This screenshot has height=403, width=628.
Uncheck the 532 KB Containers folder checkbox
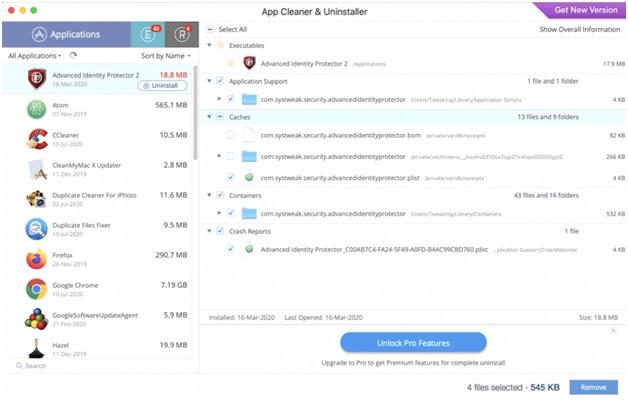230,213
